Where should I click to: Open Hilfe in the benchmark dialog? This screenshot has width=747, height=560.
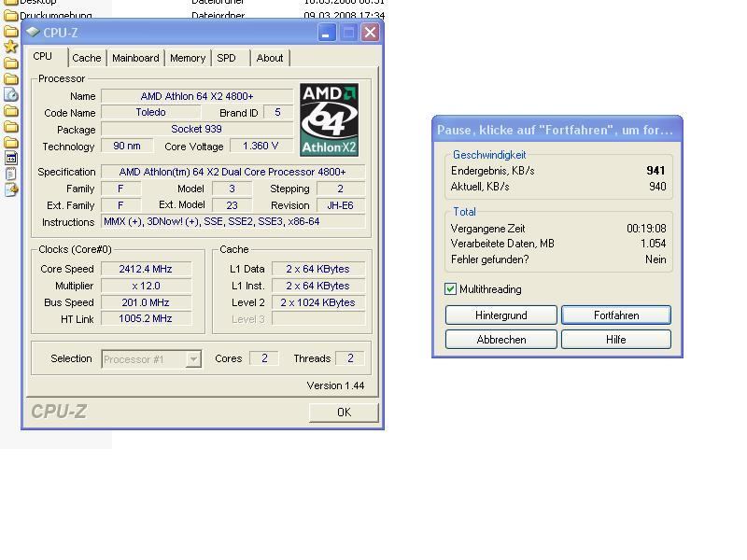[x=616, y=340]
